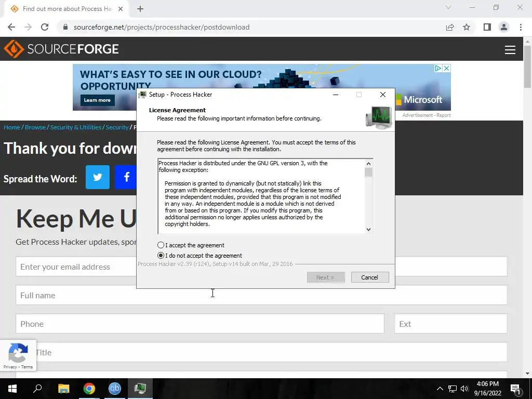The image size is (532, 399).
Task: Go forward in Chrome browser
Action: click(28, 27)
